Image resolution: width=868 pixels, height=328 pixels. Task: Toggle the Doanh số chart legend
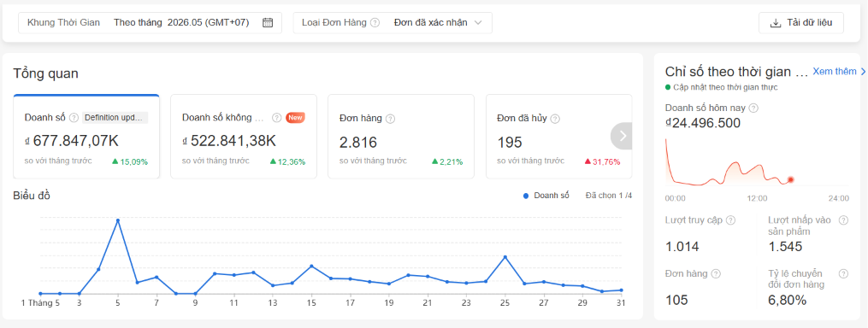tap(546, 196)
